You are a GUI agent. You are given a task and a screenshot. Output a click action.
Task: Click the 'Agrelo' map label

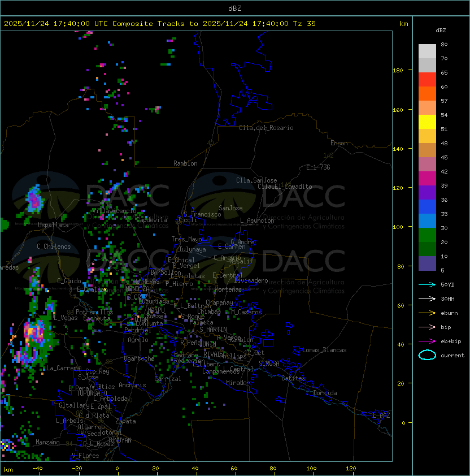tap(138, 340)
